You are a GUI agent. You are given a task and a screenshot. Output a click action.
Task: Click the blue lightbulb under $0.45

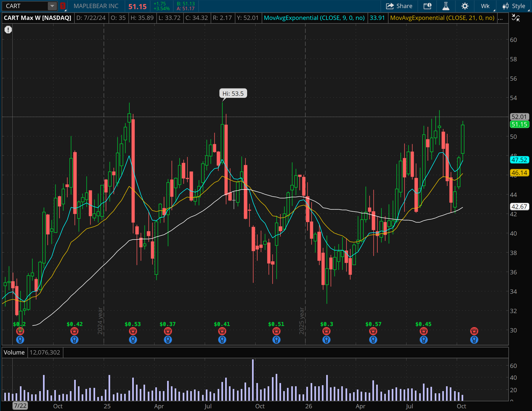point(424,340)
